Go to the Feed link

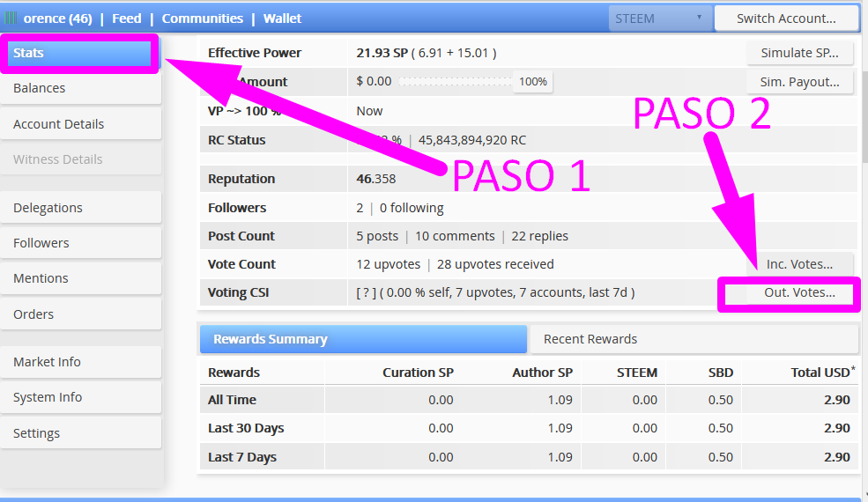pyautogui.click(x=127, y=18)
